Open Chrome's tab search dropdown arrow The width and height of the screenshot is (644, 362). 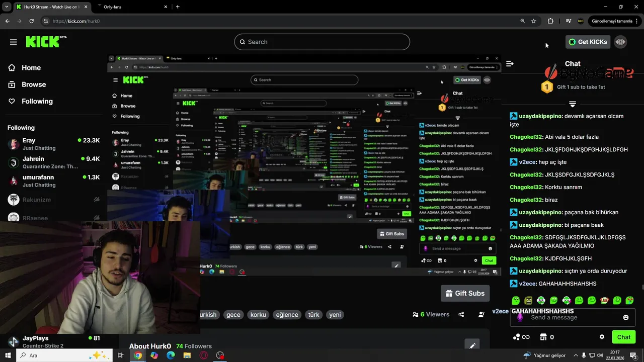tap(7, 7)
